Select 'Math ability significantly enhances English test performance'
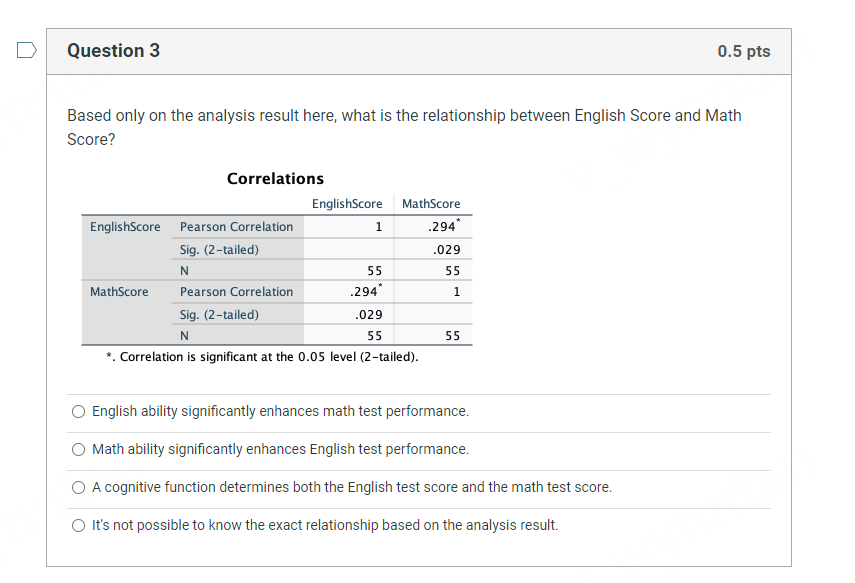This screenshot has width=855, height=583. [x=78, y=449]
